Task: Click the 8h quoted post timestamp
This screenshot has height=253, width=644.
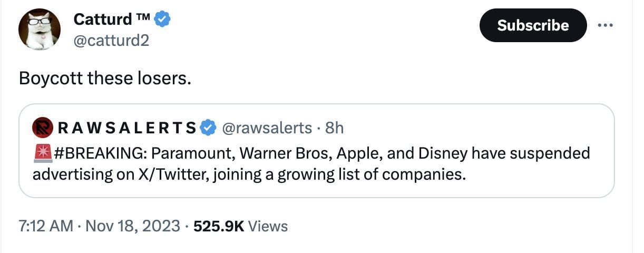Action: (x=335, y=128)
